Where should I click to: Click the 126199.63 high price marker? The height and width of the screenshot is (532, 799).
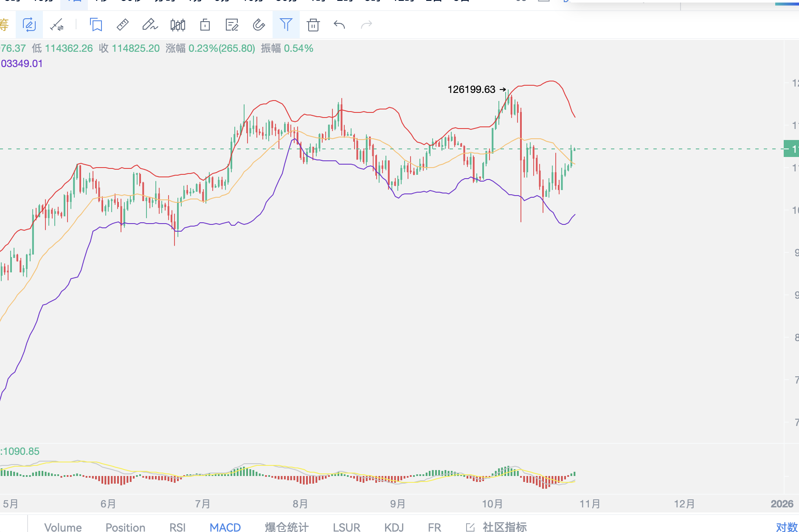471,90
